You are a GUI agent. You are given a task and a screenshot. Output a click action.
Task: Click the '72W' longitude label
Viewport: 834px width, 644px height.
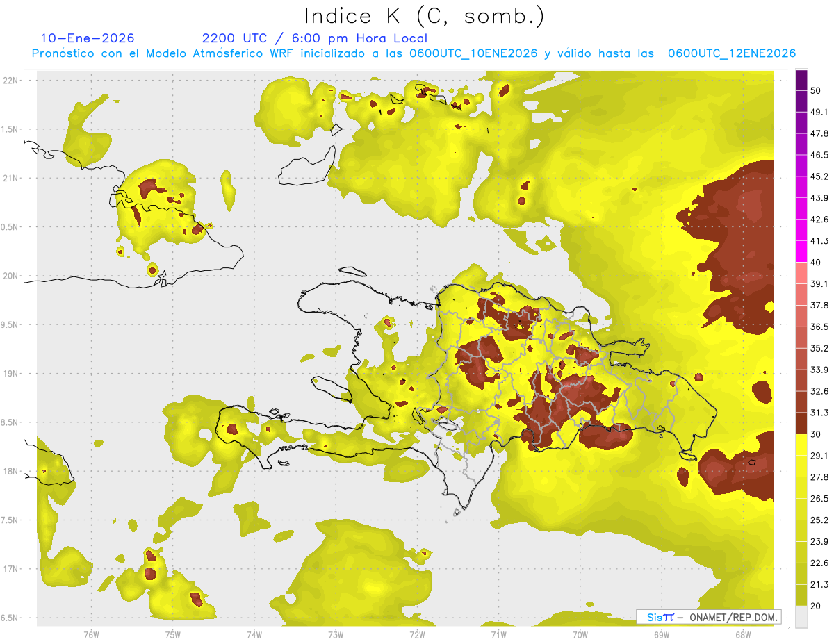point(417,634)
